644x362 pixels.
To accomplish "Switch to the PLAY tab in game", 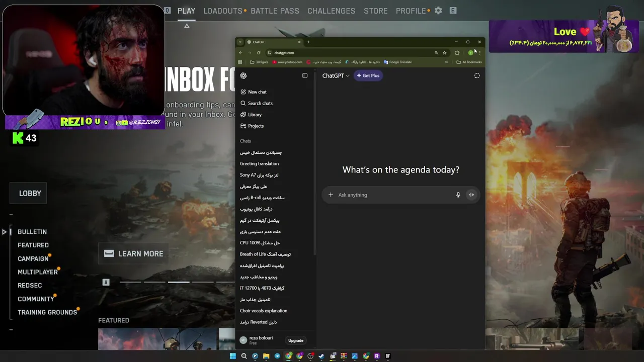I will (x=186, y=11).
